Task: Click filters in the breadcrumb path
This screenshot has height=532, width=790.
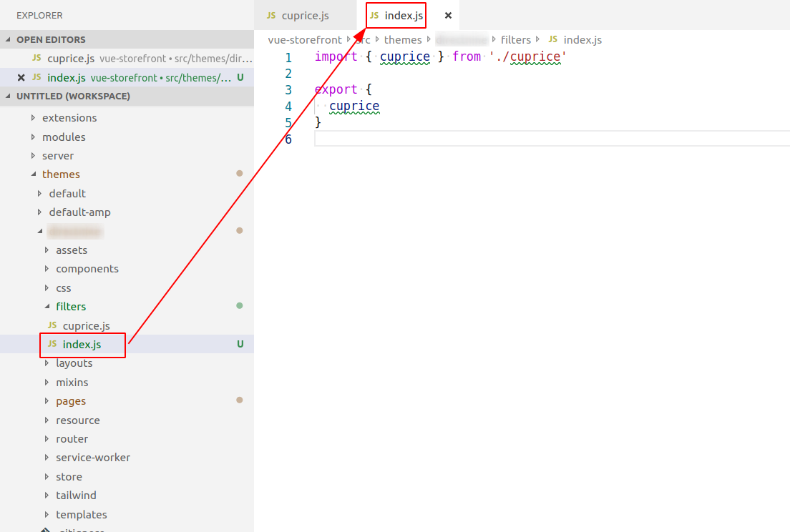Action: [x=516, y=39]
